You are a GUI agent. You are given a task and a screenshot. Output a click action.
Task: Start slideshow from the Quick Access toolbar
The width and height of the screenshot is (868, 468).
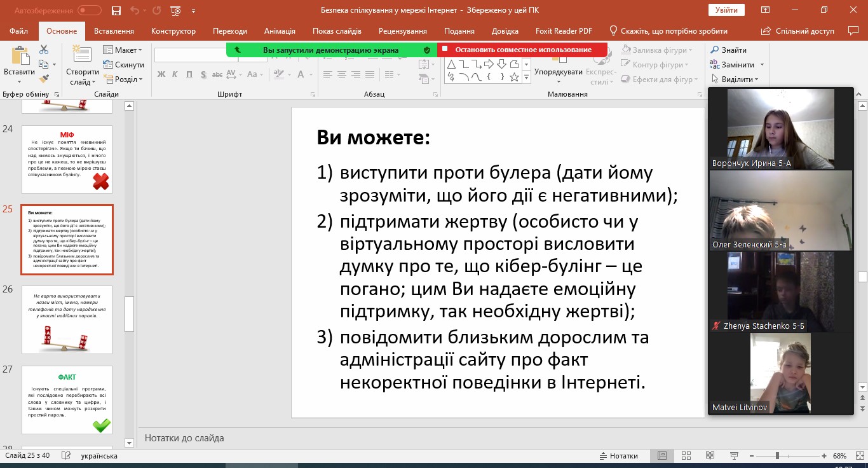pyautogui.click(x=176, y=11)
